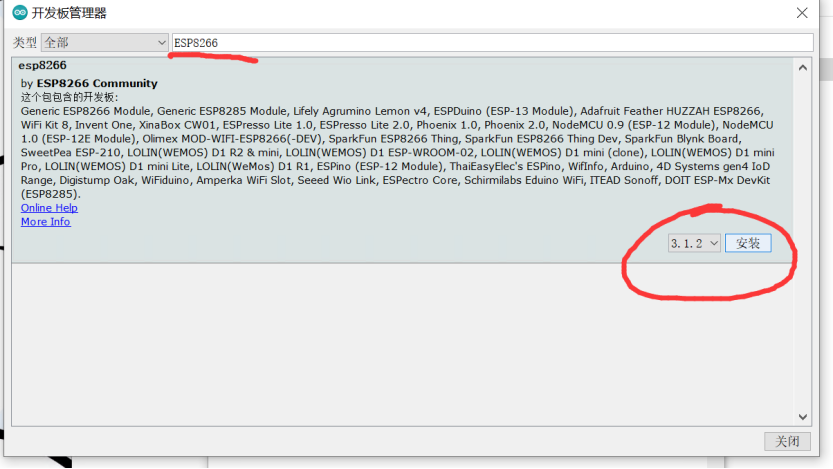This screenshot has width=833, height=469.
Task: Close the 开发板管理器 window
Action: (802, 13)
